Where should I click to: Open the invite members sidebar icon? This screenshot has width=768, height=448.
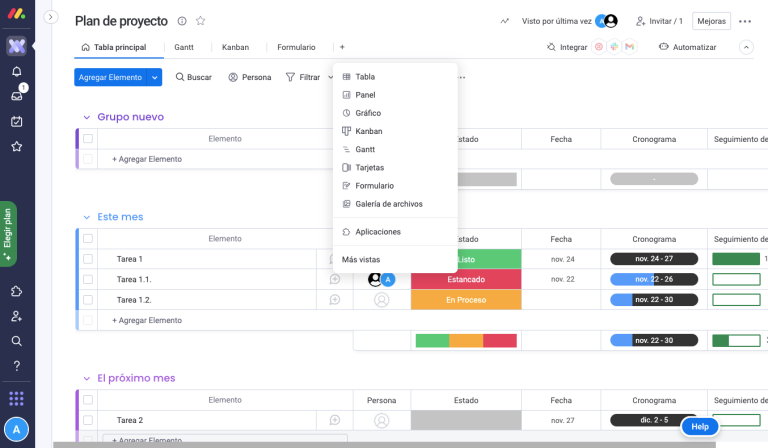click(x=16, y=316)
